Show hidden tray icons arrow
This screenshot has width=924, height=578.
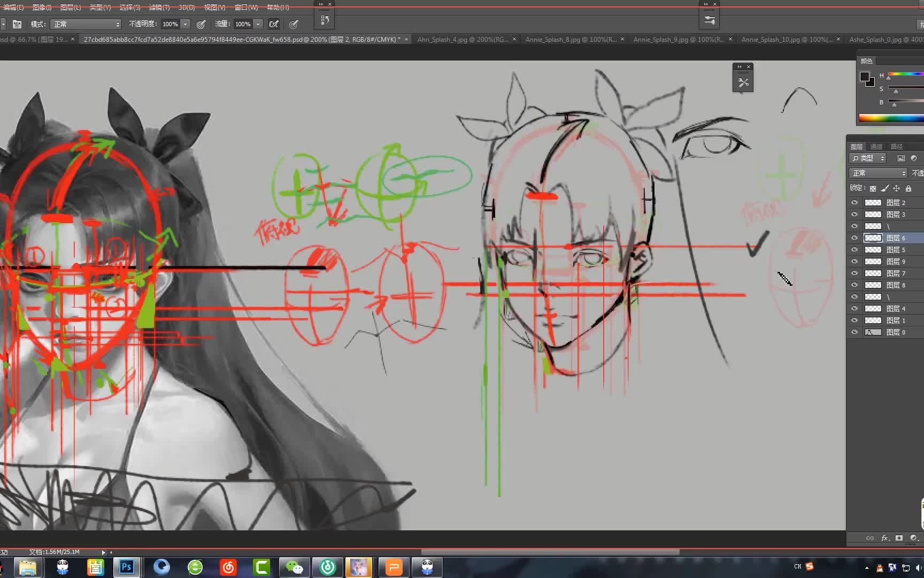pyautogui.click(x=867, y=567)
